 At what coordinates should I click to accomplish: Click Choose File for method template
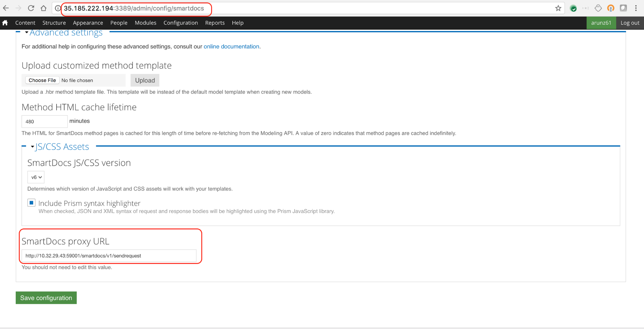42,80
